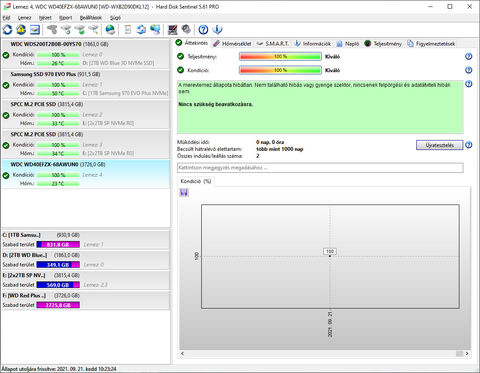Click help icon beside Újratesztelés button
Image resolution: width=480 pixels, height=373 pixels.
[x=468, y=145]
